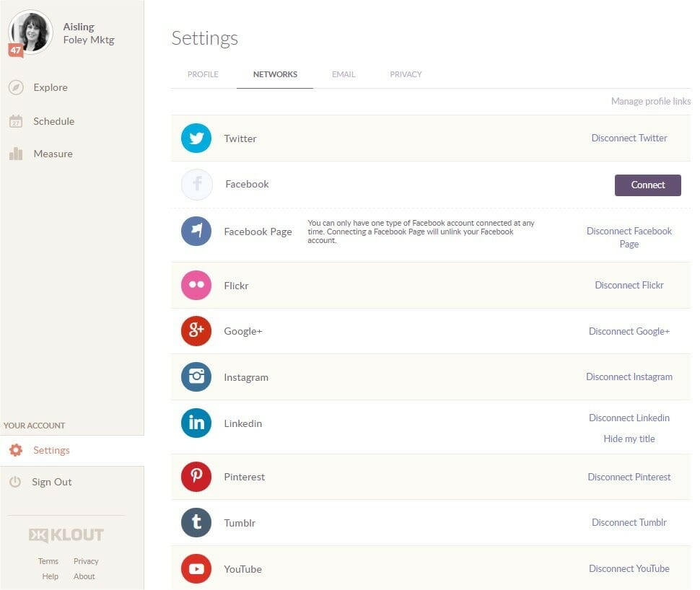The width and height of the screenshot is (700, 590).
Task: Click the Pinterest icon
Action: (196, 477)
